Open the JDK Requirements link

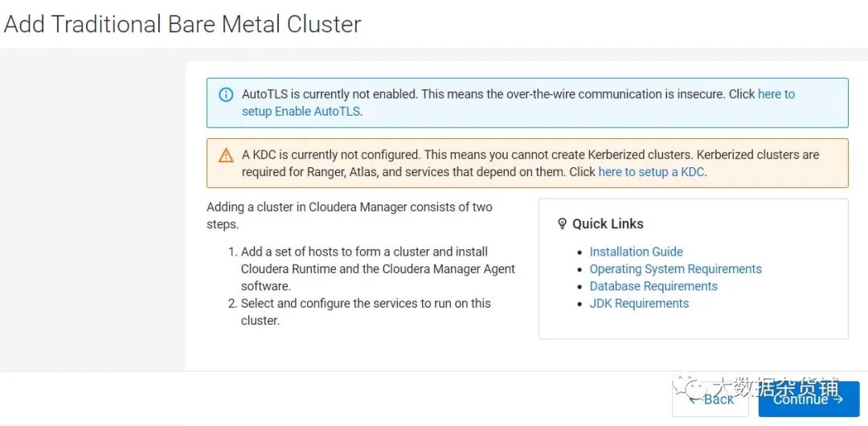tap(639, 303)
